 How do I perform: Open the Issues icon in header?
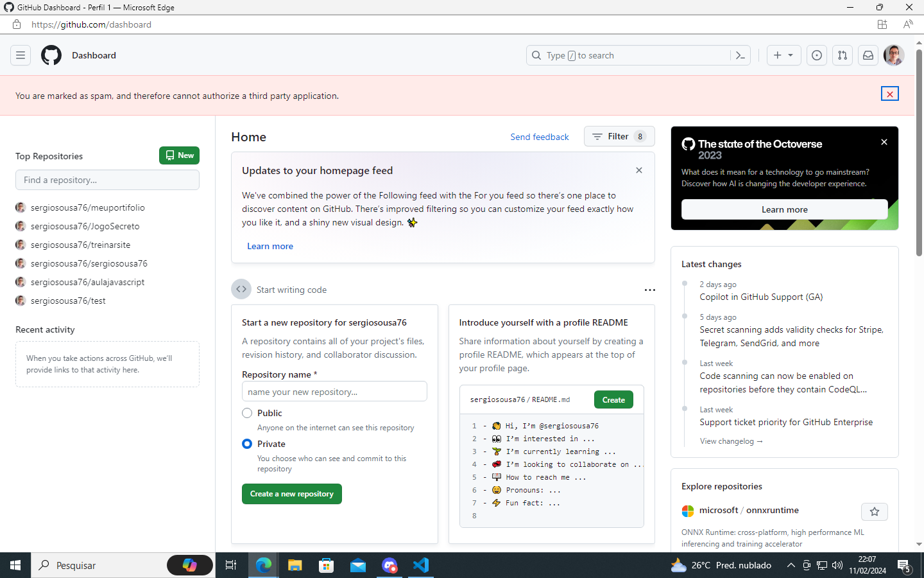click(x=817, y=55)
